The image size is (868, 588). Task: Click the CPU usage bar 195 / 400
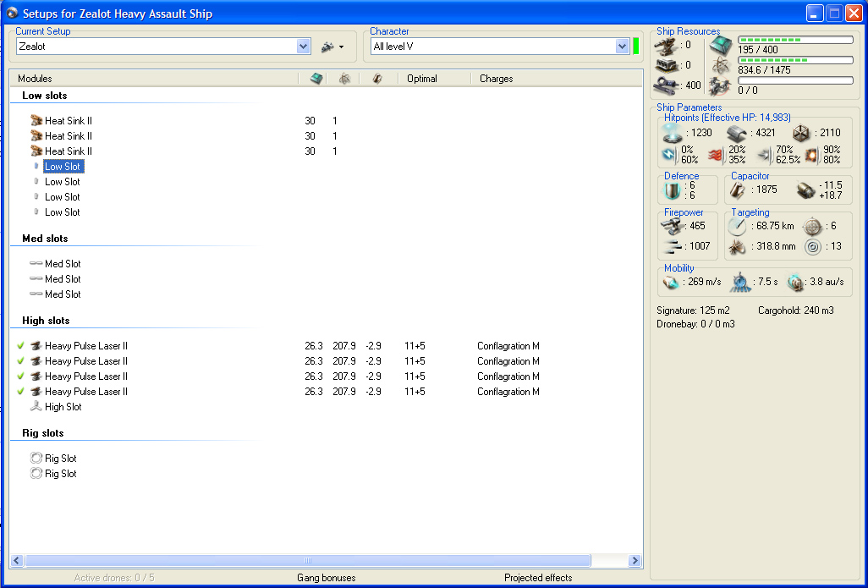795,40
